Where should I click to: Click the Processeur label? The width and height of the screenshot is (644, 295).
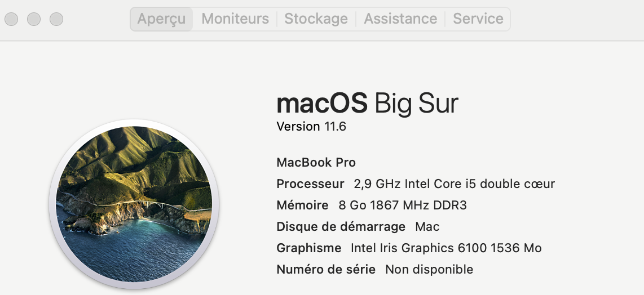tap(310, 184)
